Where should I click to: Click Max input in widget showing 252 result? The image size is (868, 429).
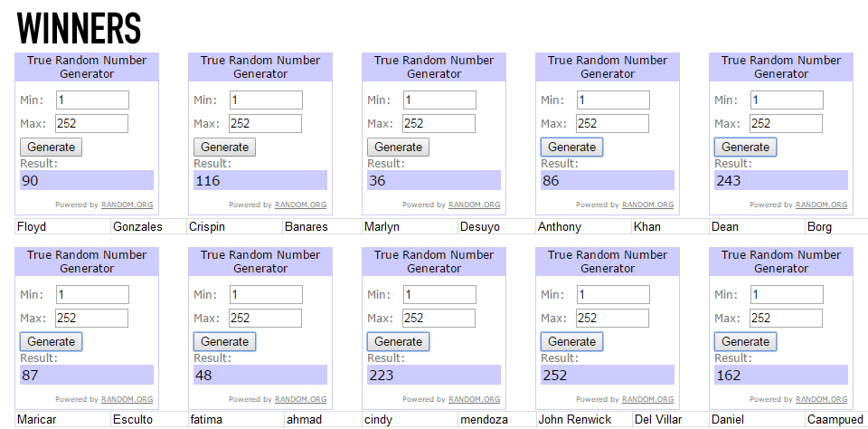612,319
